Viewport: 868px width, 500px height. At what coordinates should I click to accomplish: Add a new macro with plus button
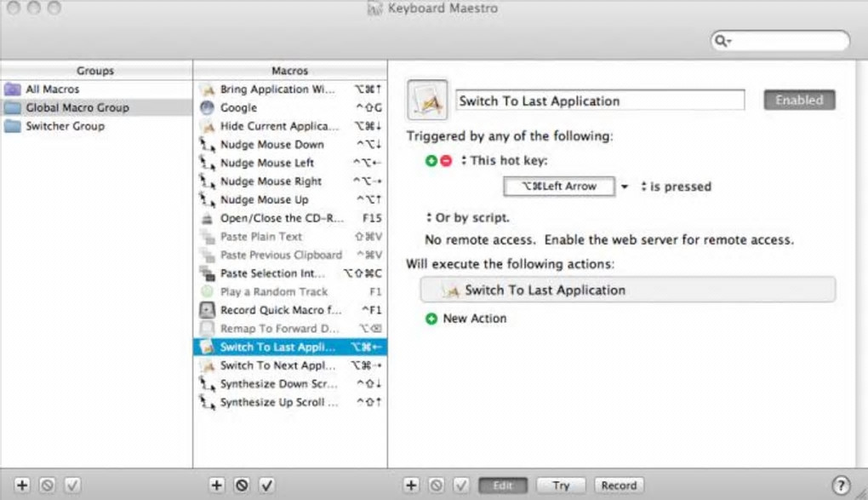[x=216, y=486]
